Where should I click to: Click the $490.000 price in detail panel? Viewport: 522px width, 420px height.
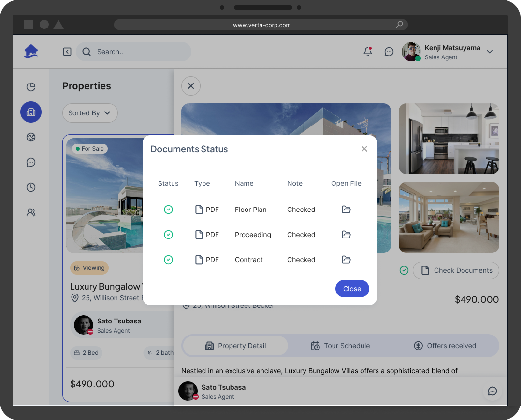tap(477, 300)
